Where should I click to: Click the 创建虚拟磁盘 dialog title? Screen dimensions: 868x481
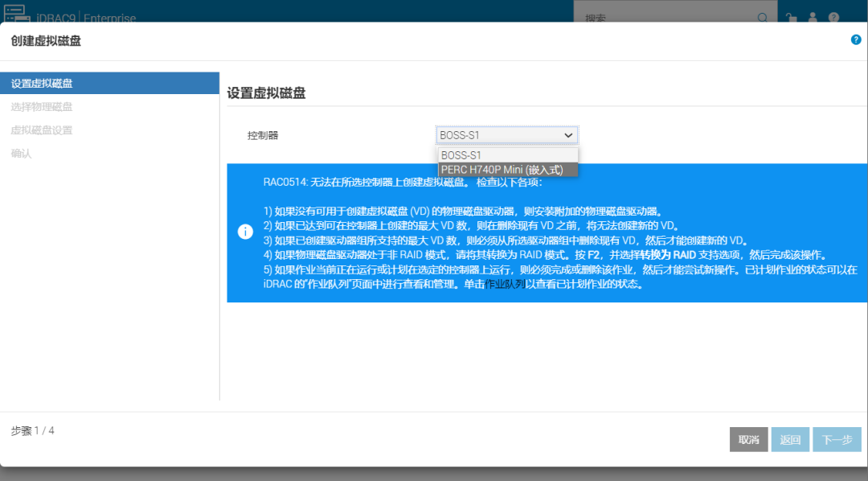coord(46,41)
